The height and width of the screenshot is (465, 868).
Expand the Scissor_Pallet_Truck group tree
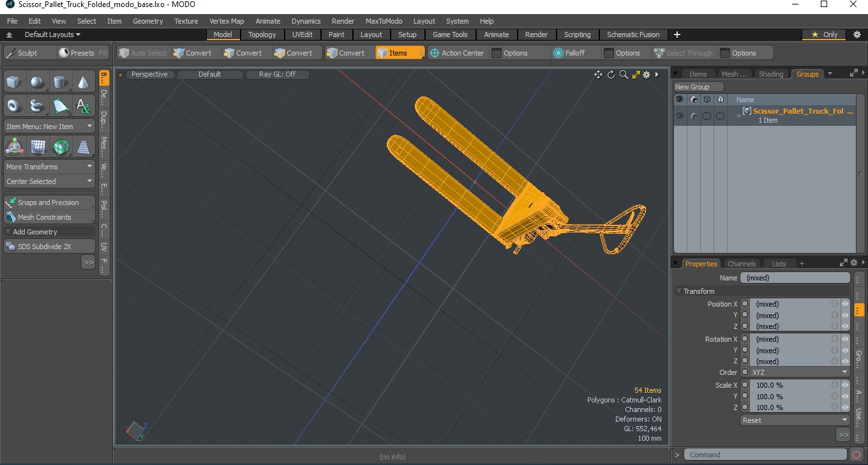coord(738,116)
